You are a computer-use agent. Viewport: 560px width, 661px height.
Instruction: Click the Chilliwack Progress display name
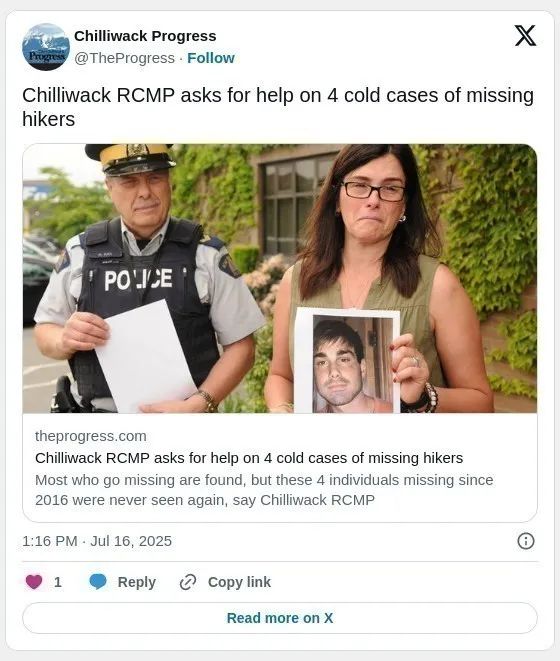coord(145,36)
